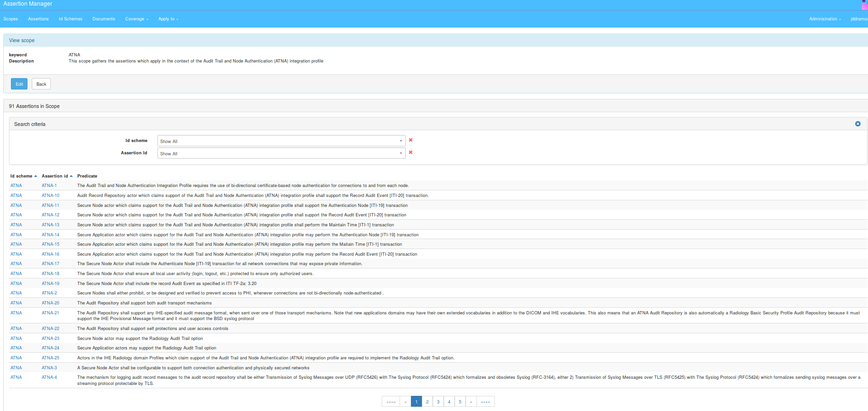The image size is (868, 411).
Task: Go to page 3 of results
Action: click(x=438, y=402)
